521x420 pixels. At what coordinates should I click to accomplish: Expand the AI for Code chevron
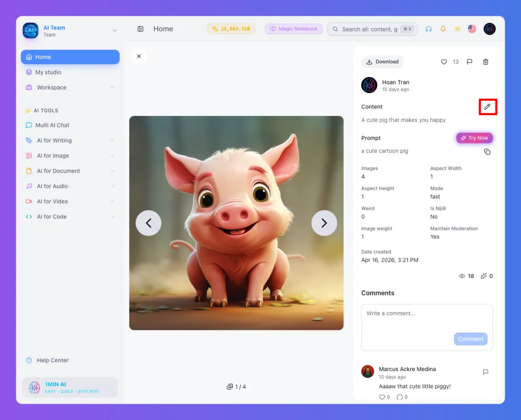113,217
